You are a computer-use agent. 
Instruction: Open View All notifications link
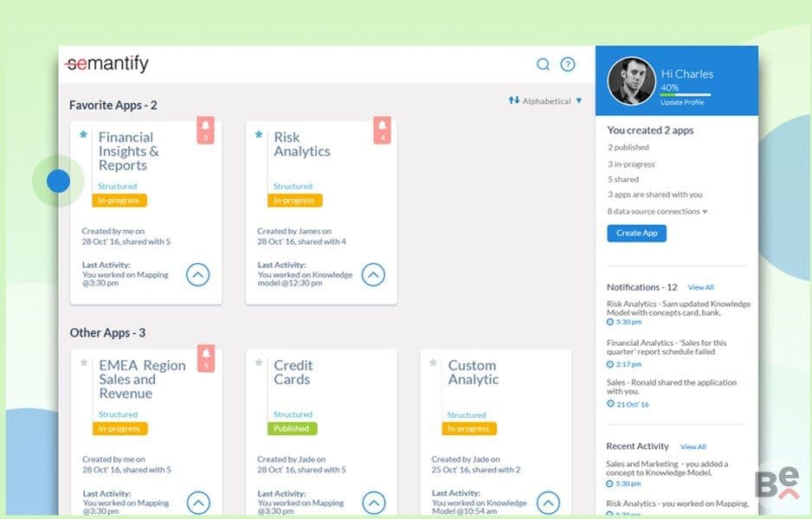pos(700,287)
